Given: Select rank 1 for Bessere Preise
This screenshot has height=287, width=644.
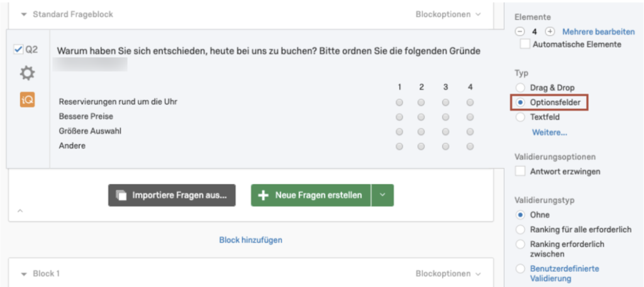Looking at the screenshot, I should [x=399, y=117].
